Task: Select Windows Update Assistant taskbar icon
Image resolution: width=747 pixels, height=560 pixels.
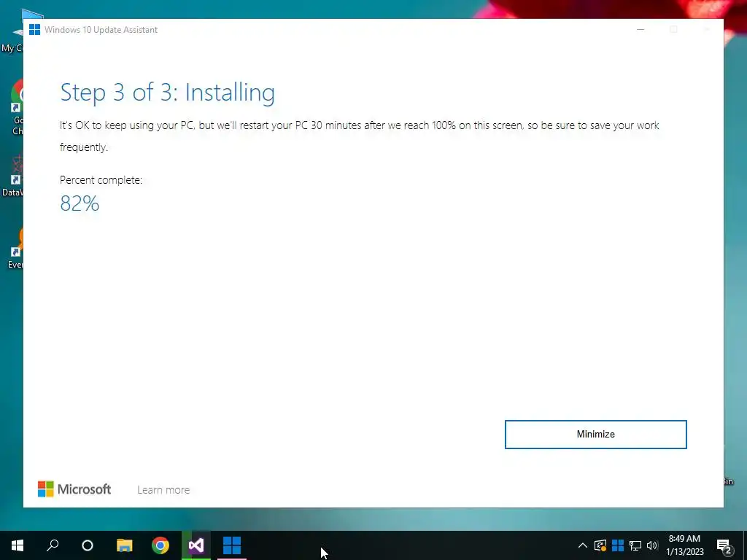Action: point(232,545)
